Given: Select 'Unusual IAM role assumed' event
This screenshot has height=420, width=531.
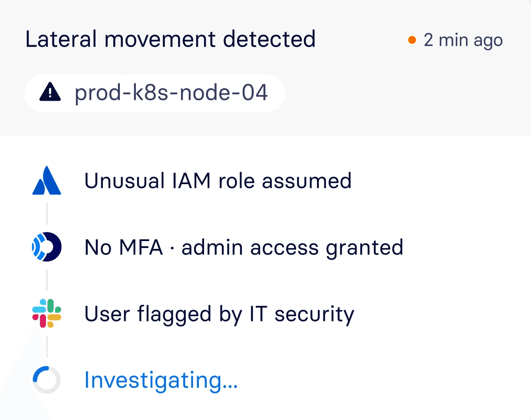Looking at the screenshot, I should 218,181.
